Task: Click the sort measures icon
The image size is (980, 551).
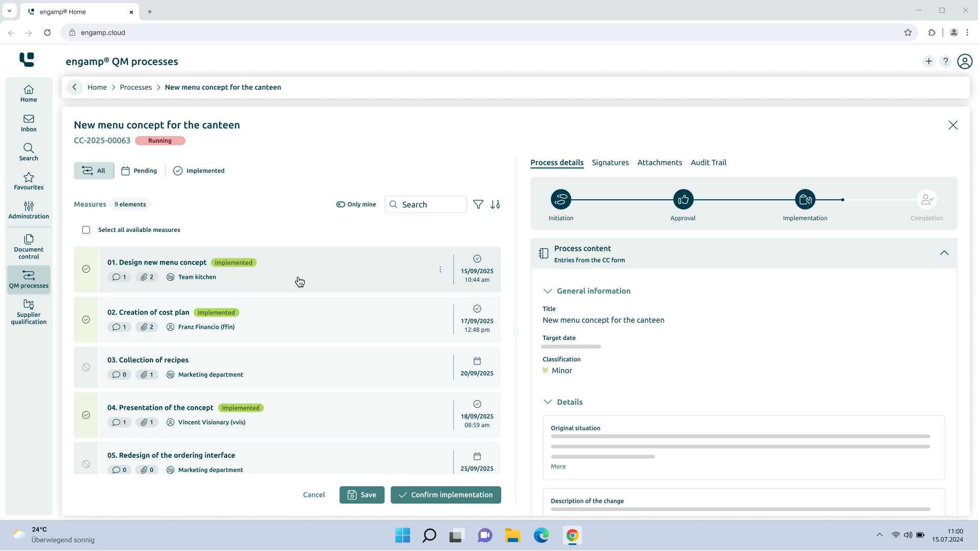Action: point(496,205)
